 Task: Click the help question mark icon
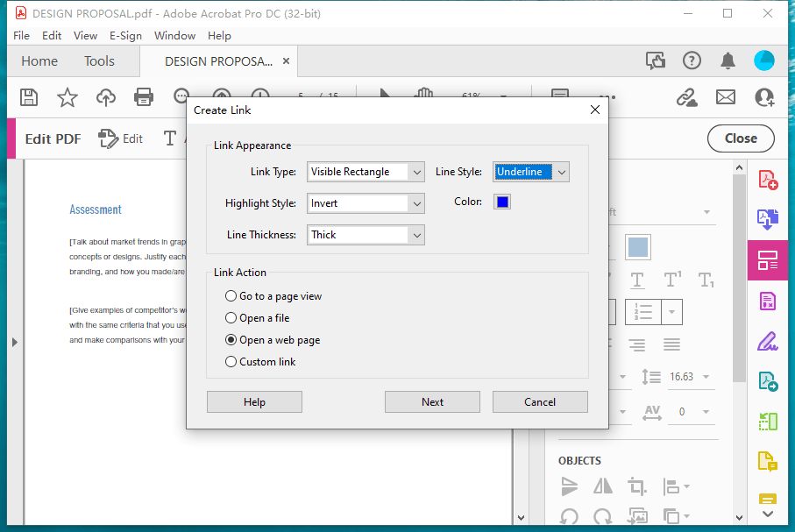692,60
